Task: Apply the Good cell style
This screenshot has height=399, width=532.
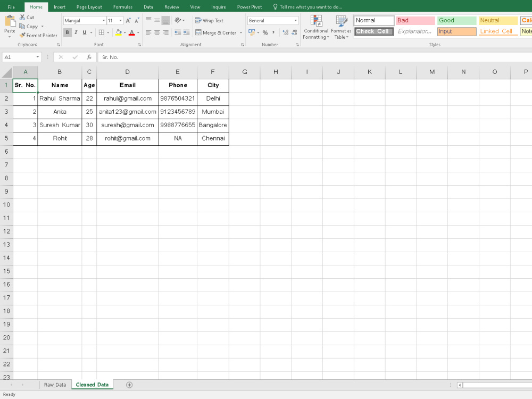Action: coord(456,20)
